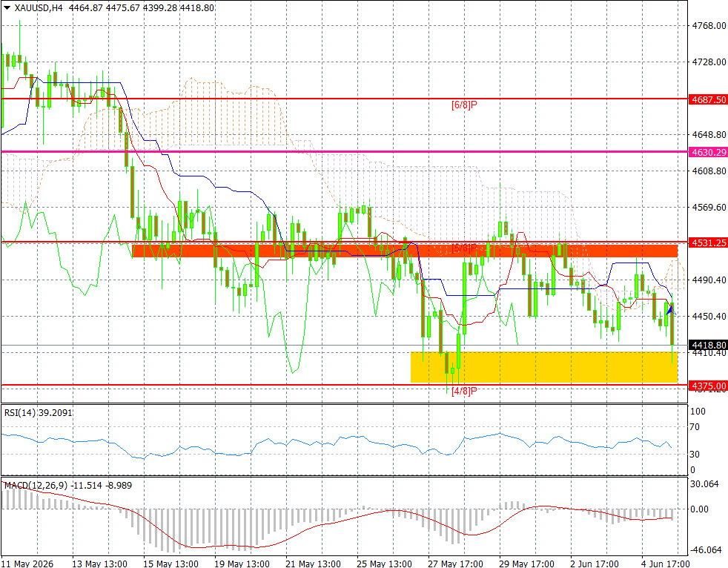Viewport: 728px width, 568px height.
Task: Click the 21 May 13:00 time label
Action: (x=313, y=564)
